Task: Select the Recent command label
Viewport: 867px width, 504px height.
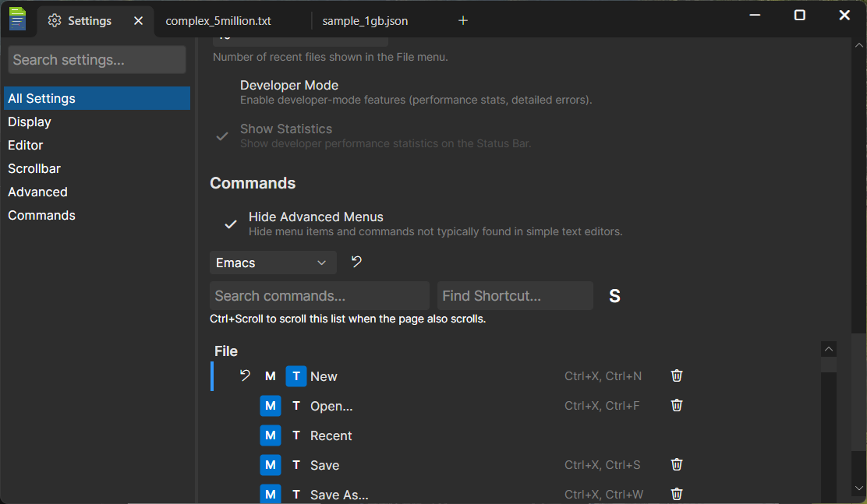Action: point(331,436)
